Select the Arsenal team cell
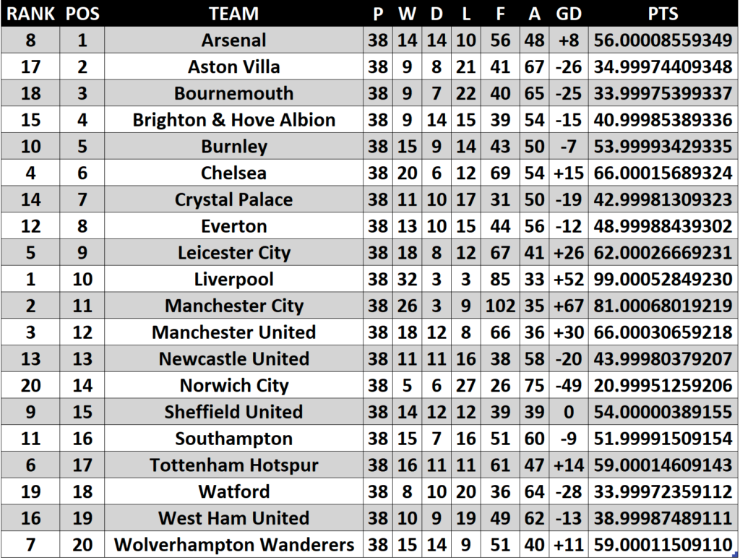This screenshot has height=560, width=740. (233, 40)
